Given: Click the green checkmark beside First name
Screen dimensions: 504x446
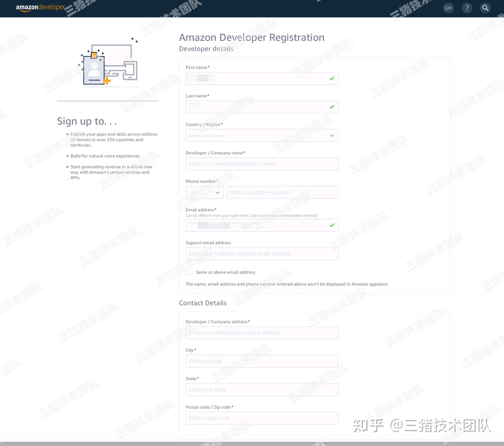Looking at the screenshot, I should [x=332, y=78].
